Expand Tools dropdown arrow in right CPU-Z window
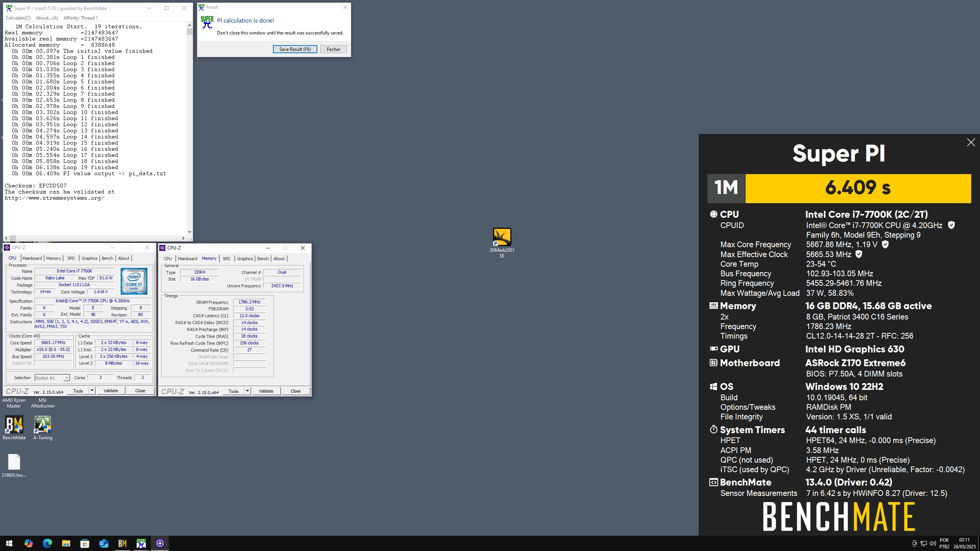Screen dimensions: 980x551 pyautogui.click(x=247, y=391)
